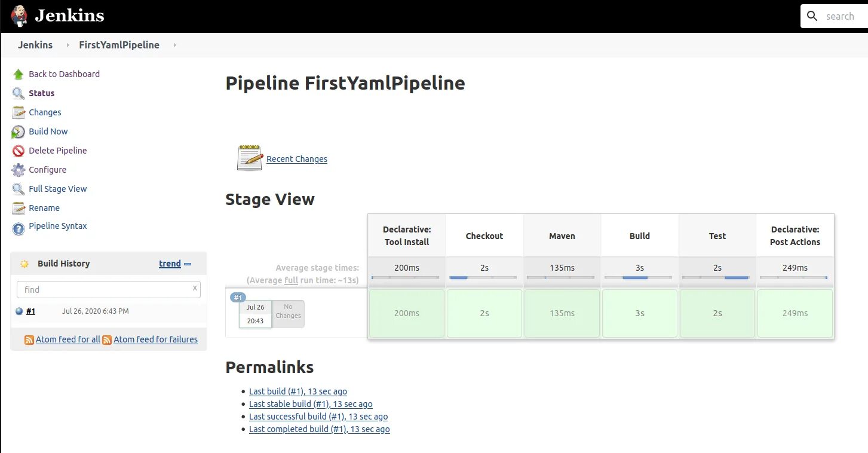This screenshot has width=868, height=453.
Task: Click the Pipeline Syntax help icon
Action: pos(19,228)
